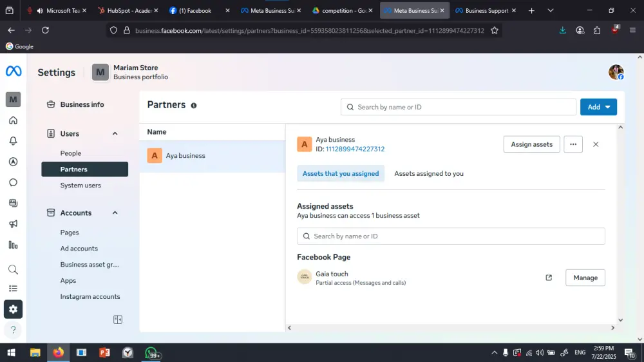This screenshot has height=362, width=644.
Task: Click the Assign assets button
Action: [x=531, y=144]
